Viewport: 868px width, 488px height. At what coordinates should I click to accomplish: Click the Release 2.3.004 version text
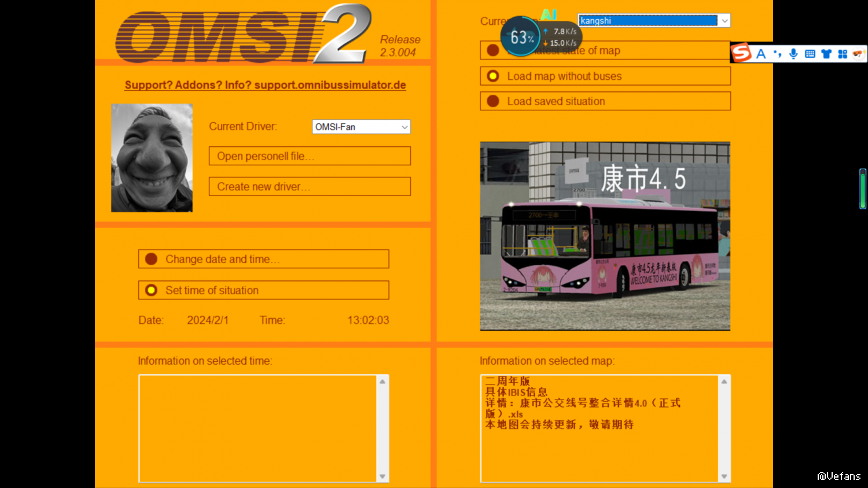pyautogui.click(x=400, y=46)
